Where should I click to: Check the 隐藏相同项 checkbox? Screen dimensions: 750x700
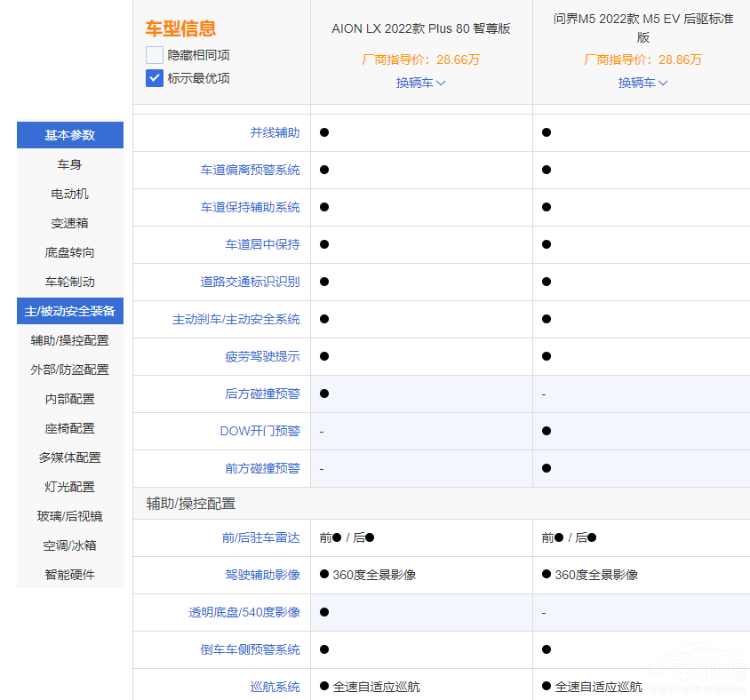155,55
